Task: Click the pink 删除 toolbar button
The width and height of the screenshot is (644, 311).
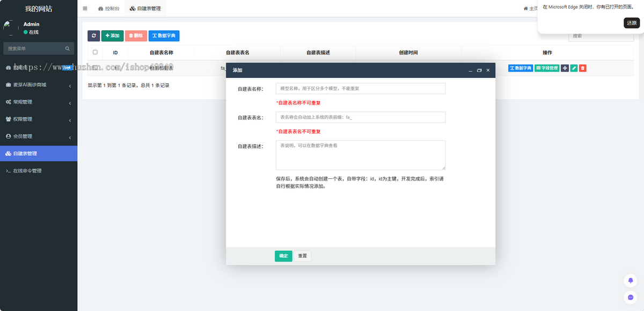Action: (x=136, y=35)
